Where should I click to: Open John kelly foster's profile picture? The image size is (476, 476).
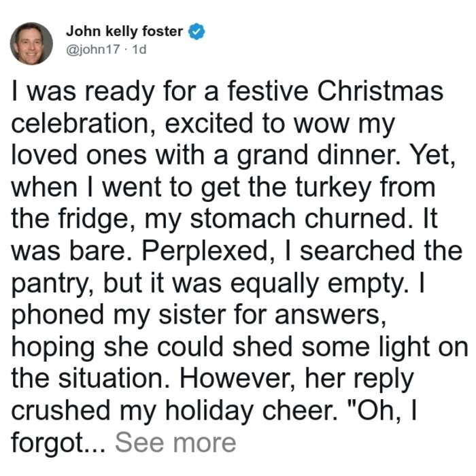(31, 44)
